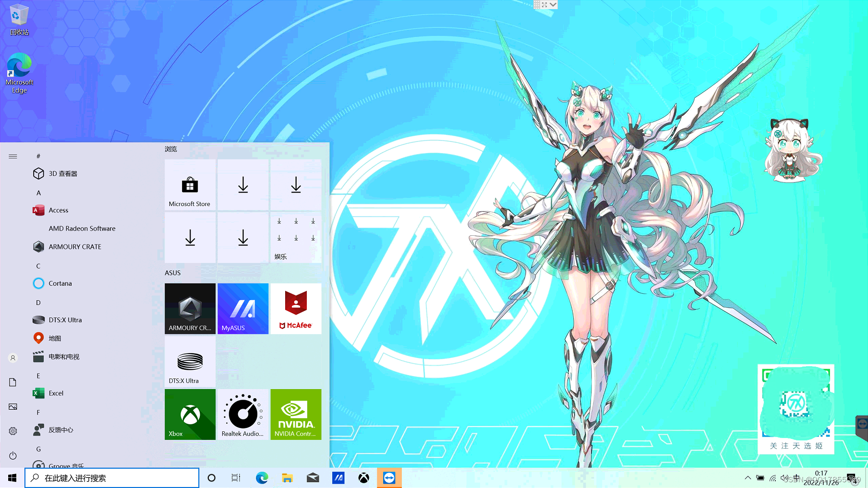Click the letter C section header
Viewport: 868px width, 488px height.
tap(38, 266)
